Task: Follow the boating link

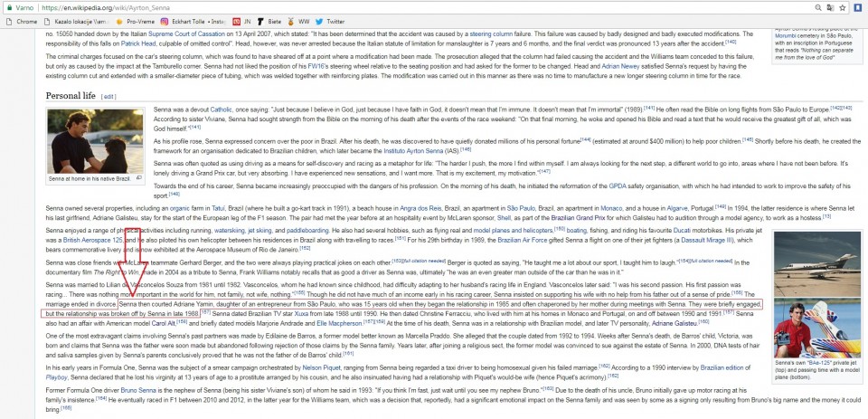Action: coord(576,230)
